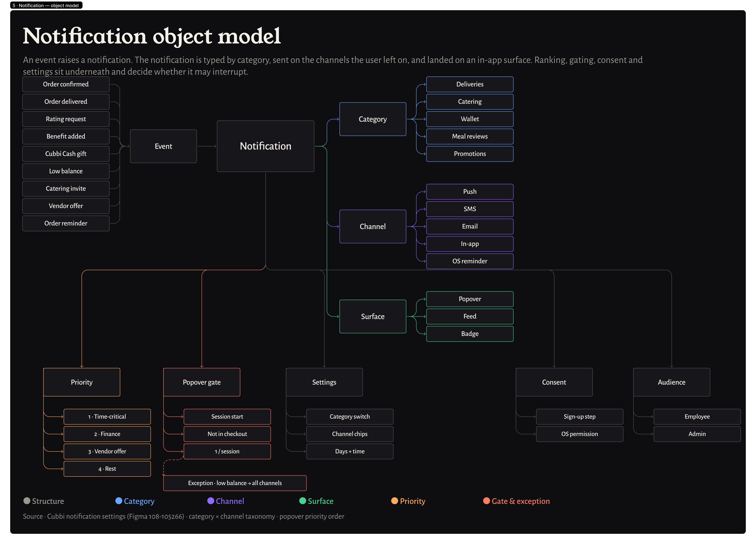Click the blue Category legend dot
This screenshot has height=544, width=756.
119,501
